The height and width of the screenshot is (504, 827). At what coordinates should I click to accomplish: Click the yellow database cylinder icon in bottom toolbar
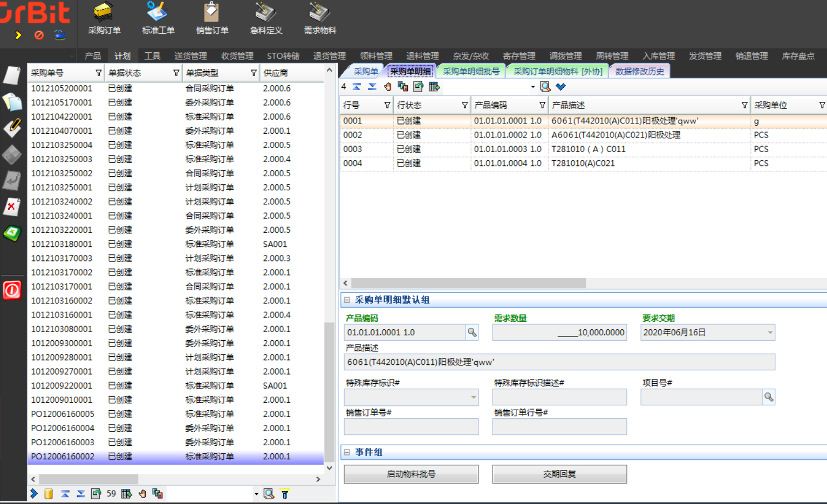tap(49, 494)
